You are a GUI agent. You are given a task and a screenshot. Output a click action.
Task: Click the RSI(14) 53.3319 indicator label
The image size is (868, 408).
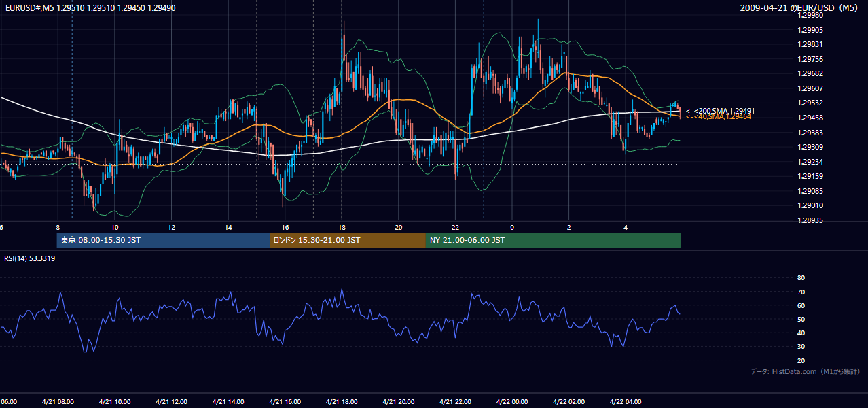(30, 258)
